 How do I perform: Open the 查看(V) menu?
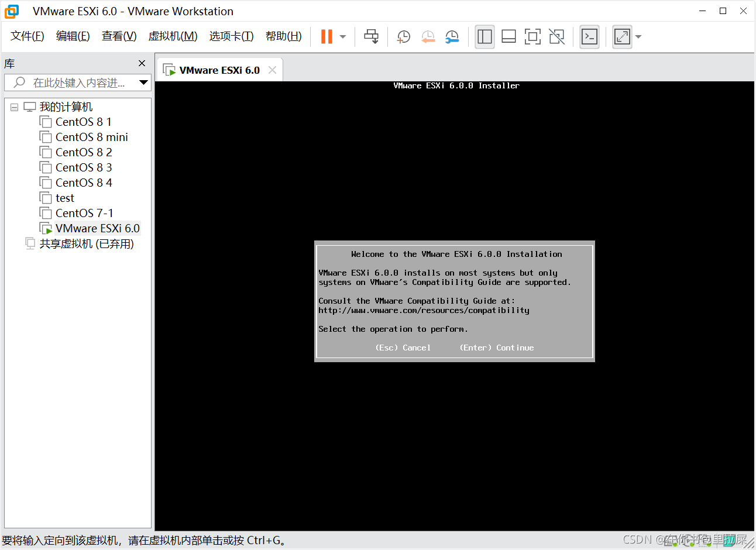(x=119, y=36)
